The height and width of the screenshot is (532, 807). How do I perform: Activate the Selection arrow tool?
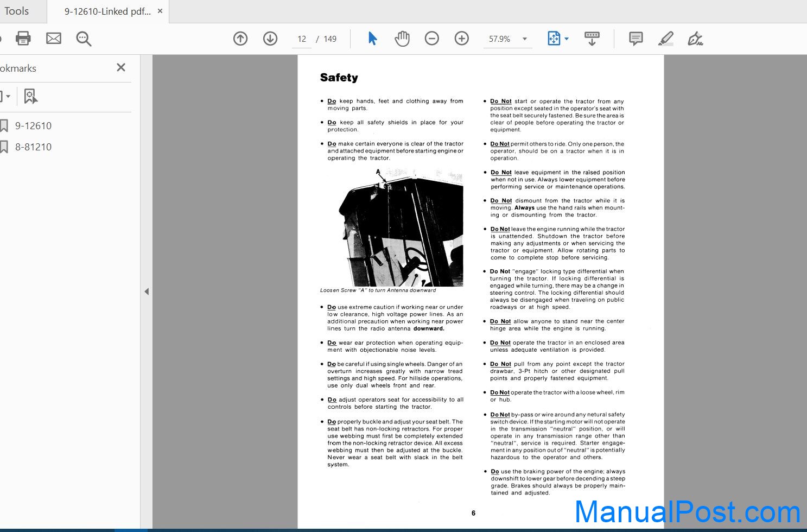pos(372,39)
